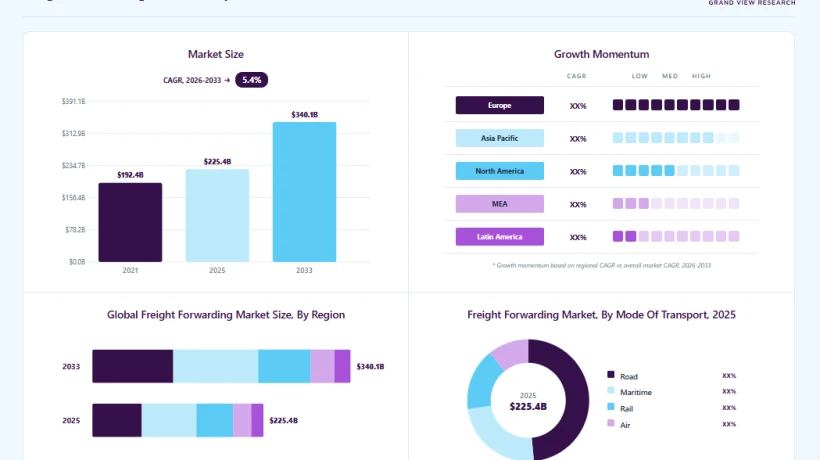This screenshot has height=460, width=820.
Task: Click the '$156.4B' y-axis label
Action: click(73, 198)
